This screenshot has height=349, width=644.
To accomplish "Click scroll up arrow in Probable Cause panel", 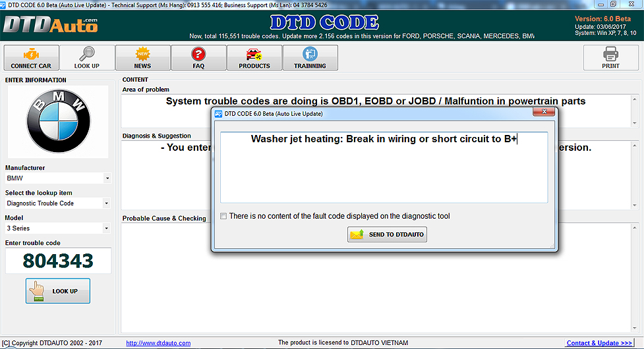I will pyautogui.click(x=635, y=228).
